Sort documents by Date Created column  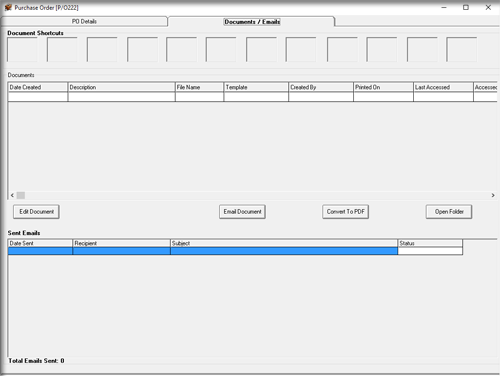(38, 87)
